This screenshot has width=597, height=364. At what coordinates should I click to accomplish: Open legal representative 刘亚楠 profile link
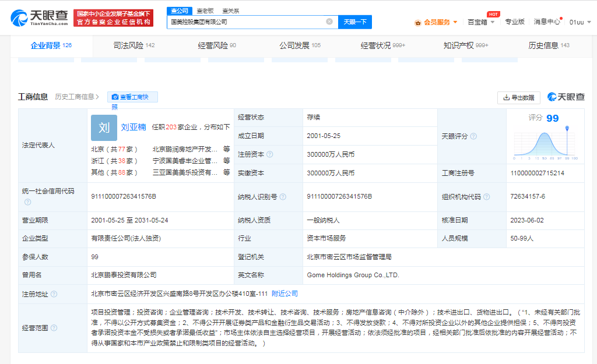pos(134,127)
